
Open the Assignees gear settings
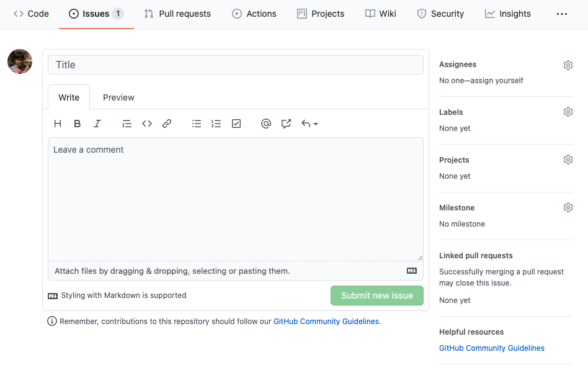tap(568, 65)
